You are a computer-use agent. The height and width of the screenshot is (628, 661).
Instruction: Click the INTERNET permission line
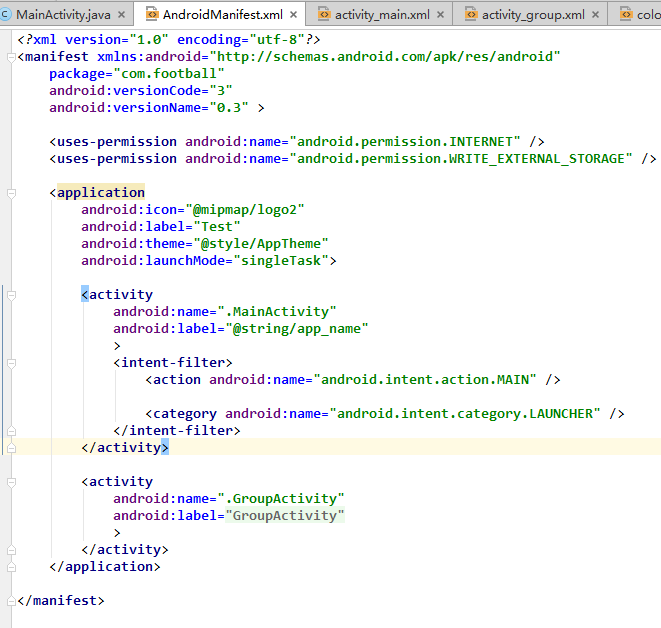tap(297, 142)
